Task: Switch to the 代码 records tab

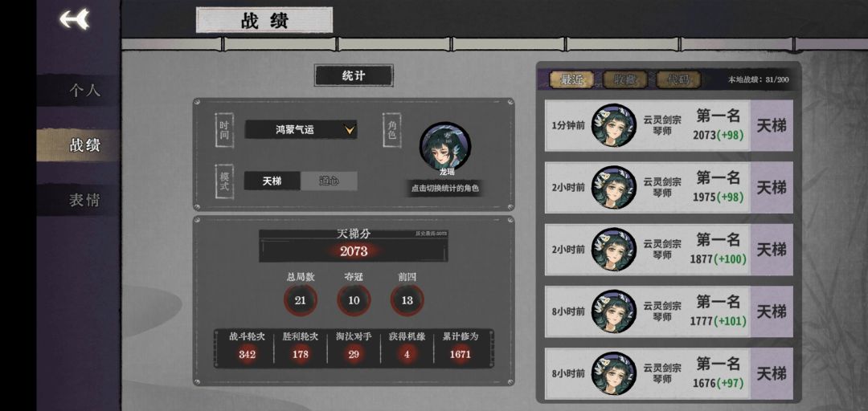Action: [678, 79]
